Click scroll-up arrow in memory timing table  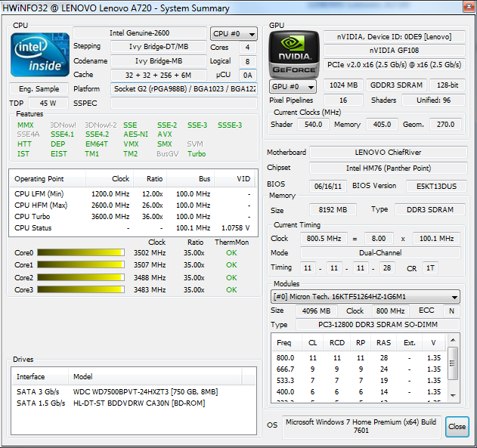pyautogui.click(x=454, y=351)
